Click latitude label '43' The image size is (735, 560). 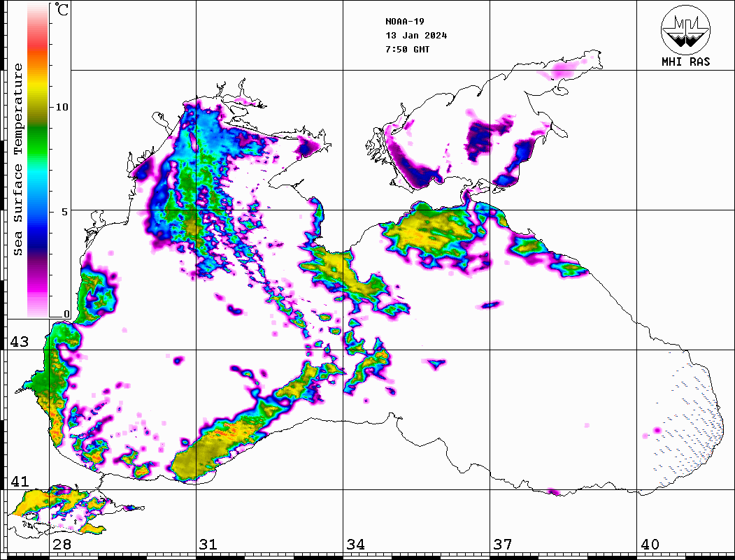20,342
